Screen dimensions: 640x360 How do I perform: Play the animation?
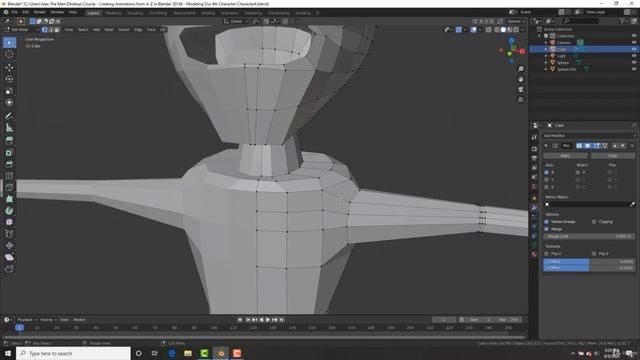pyautogui.click(x=268, y=320)
